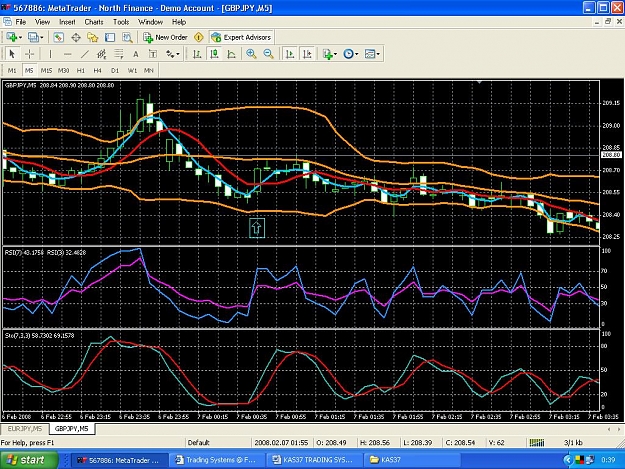This screenshot has height=469, width=625.
Task: Expand the templates dropdown arrow
Action: click(x=378, y=54)
